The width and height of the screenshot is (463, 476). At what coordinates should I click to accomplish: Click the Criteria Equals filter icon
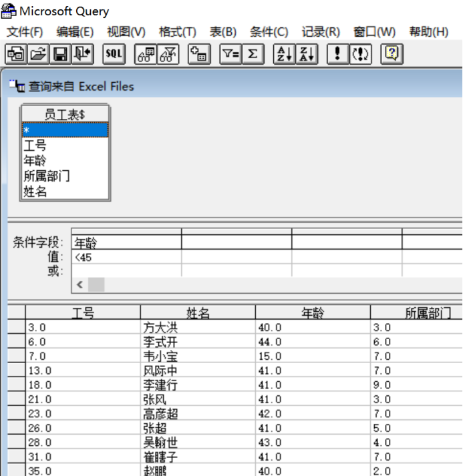231,54
